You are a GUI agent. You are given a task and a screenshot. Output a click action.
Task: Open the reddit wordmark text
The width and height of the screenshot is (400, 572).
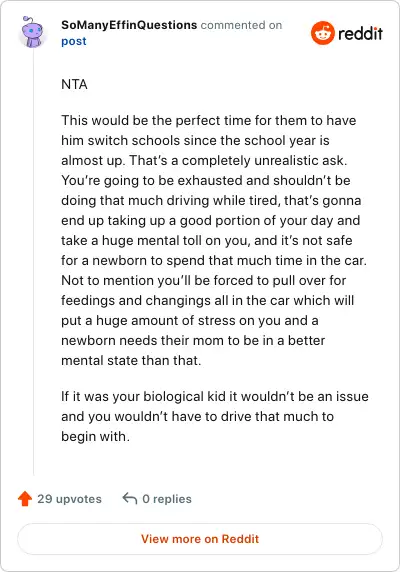(360, 34)
